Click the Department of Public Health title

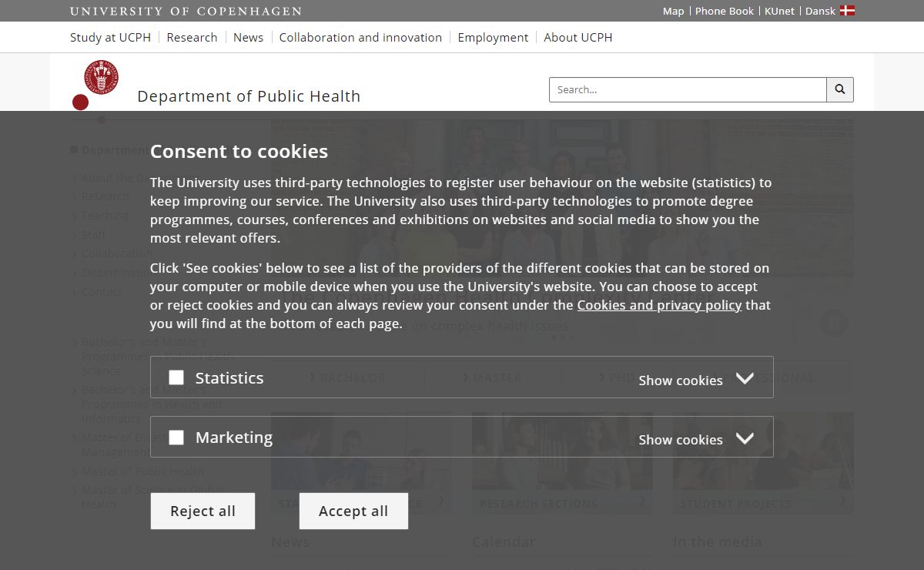click(249, 96)
